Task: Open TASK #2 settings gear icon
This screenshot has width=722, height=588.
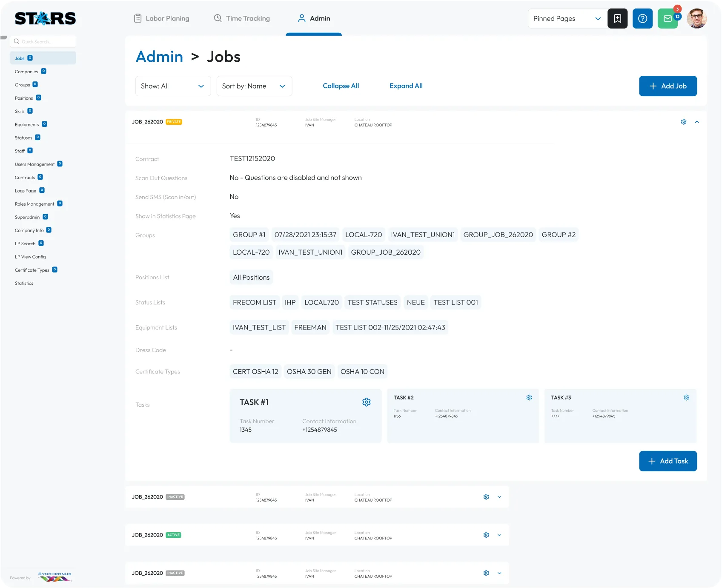Action: point(529,398)
